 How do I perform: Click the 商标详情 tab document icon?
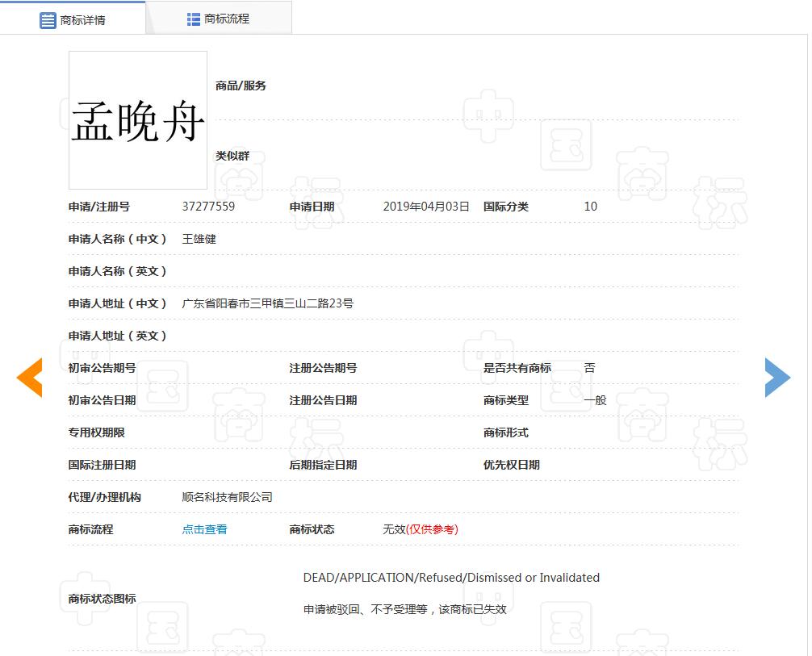(x=48, y=20)
